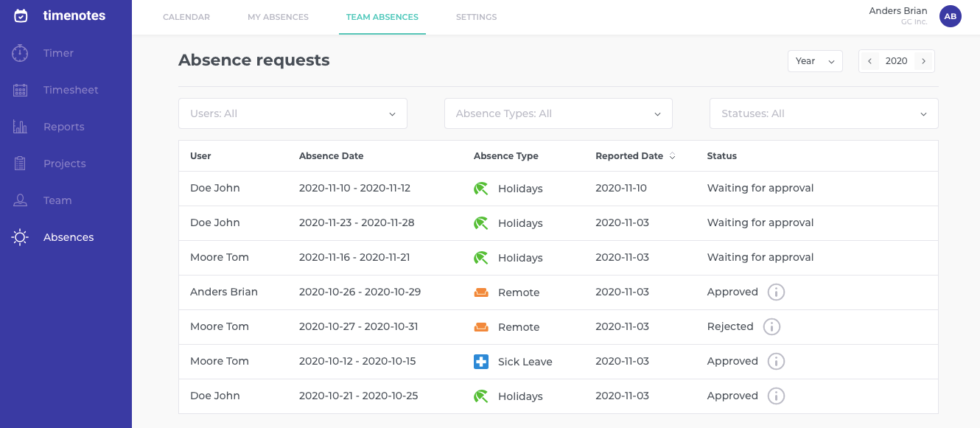Open Projects in the sidebar
The image size is (980, 428).
(x=66, y=164)
